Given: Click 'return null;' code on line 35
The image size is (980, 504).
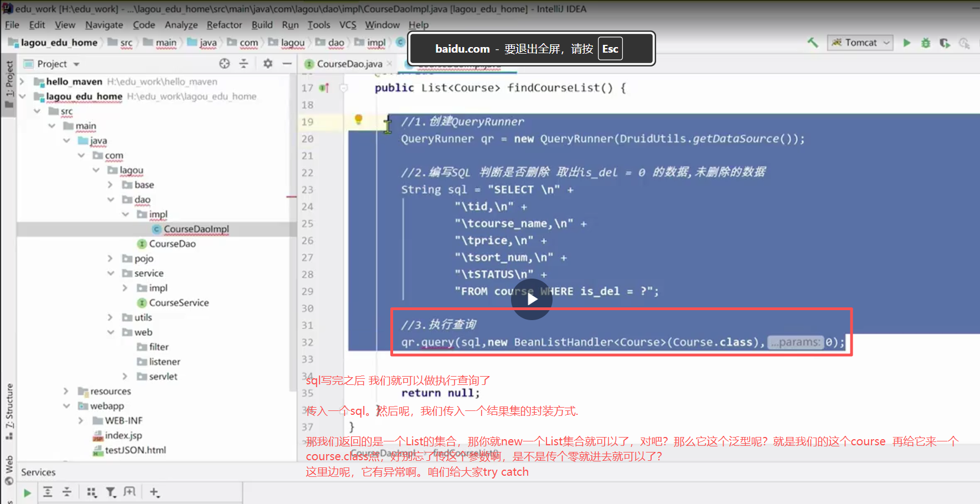Looking at the screenshot, I should (x=441, y=393).
